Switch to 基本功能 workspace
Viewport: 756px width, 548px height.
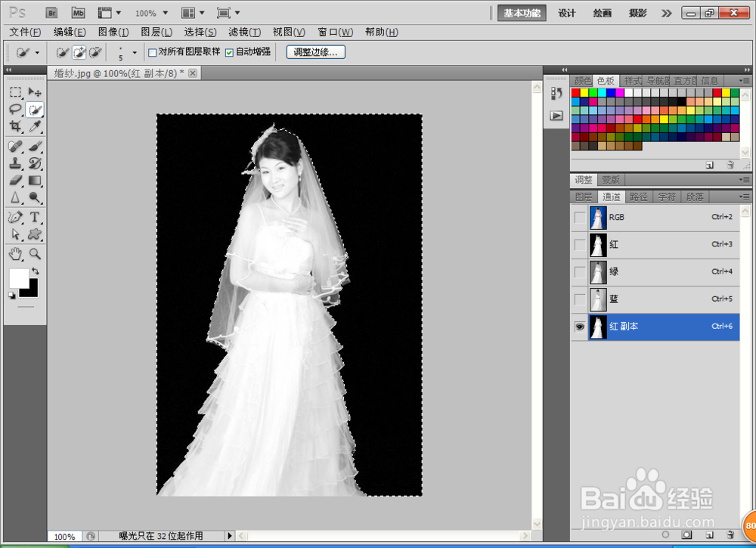point(522,13)
